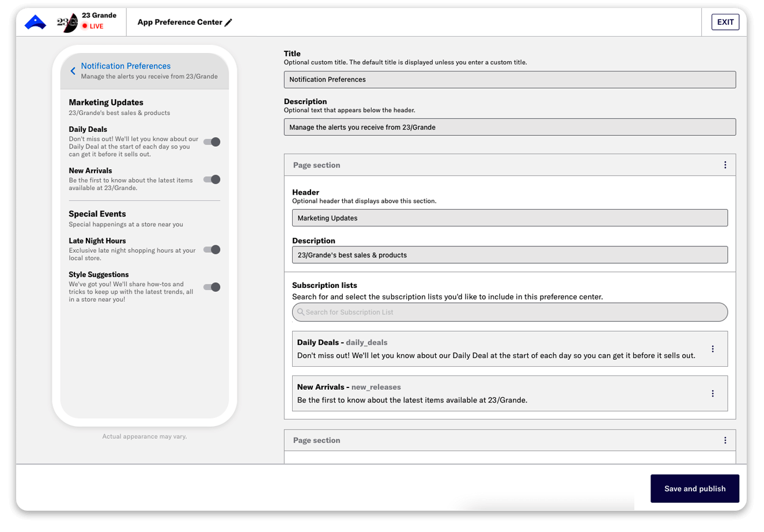Click the magnifier icon in subscription search

301,312
